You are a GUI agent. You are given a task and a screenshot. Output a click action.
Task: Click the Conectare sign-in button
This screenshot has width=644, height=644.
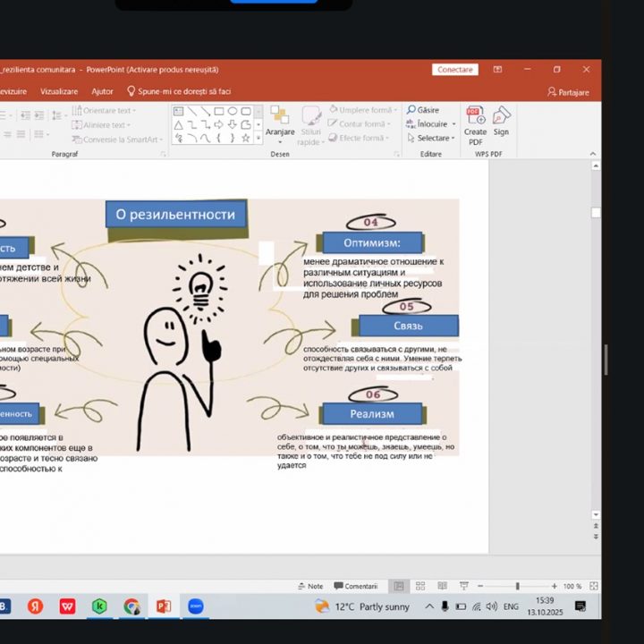(x=455, y=70)
